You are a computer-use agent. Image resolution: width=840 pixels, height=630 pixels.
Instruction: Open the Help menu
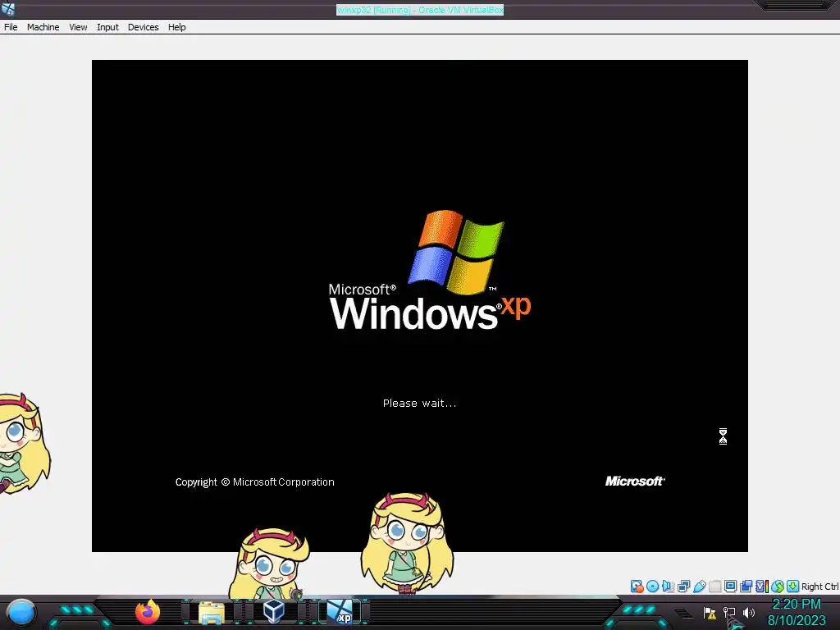click(x=177, y=27)
